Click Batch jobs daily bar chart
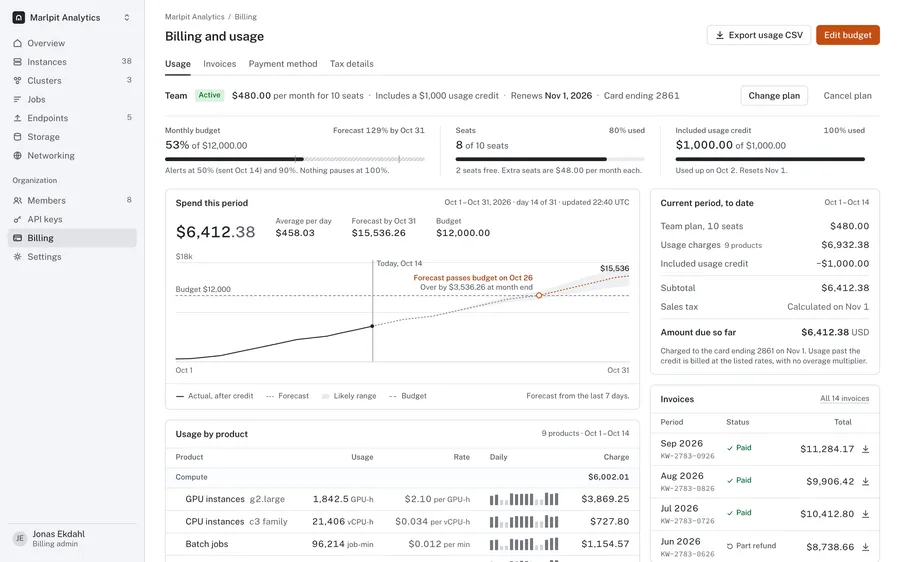The image size is (900, 562). click(523, 544)
